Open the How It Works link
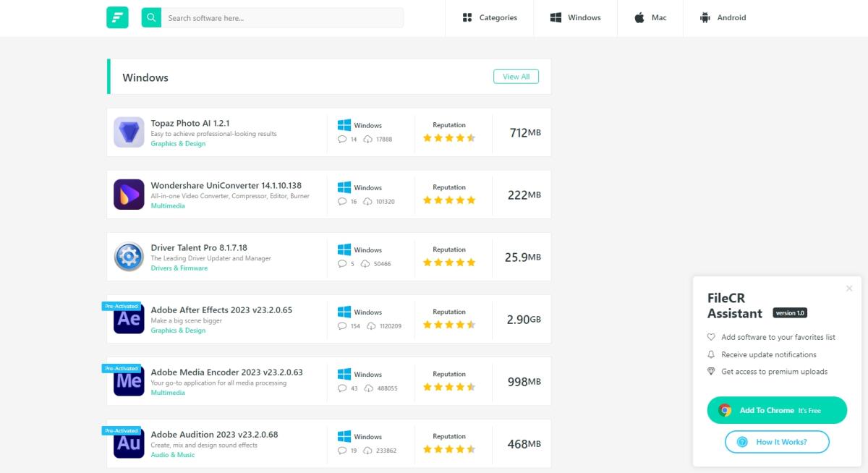The image size is (868, 473). tap(777, 441)
